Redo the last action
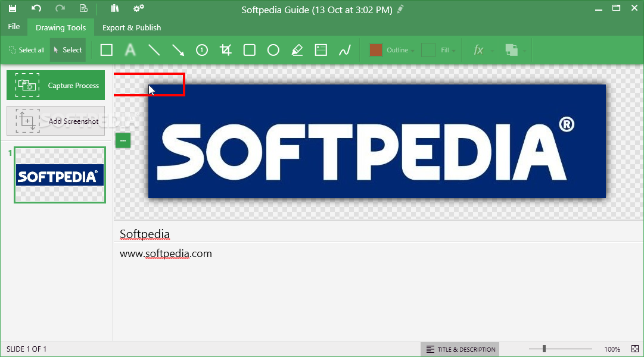Screen dimensions: 644x357 [x=60, y=8]
